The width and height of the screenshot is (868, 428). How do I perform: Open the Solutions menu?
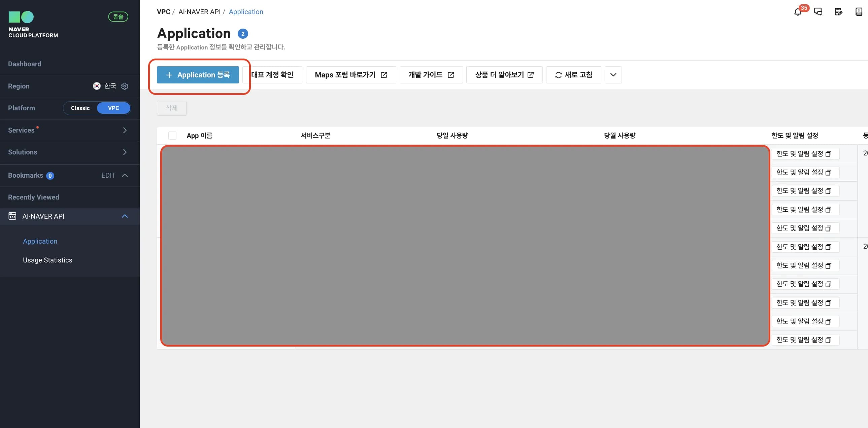pyautogui.click(x=70, y=152)
